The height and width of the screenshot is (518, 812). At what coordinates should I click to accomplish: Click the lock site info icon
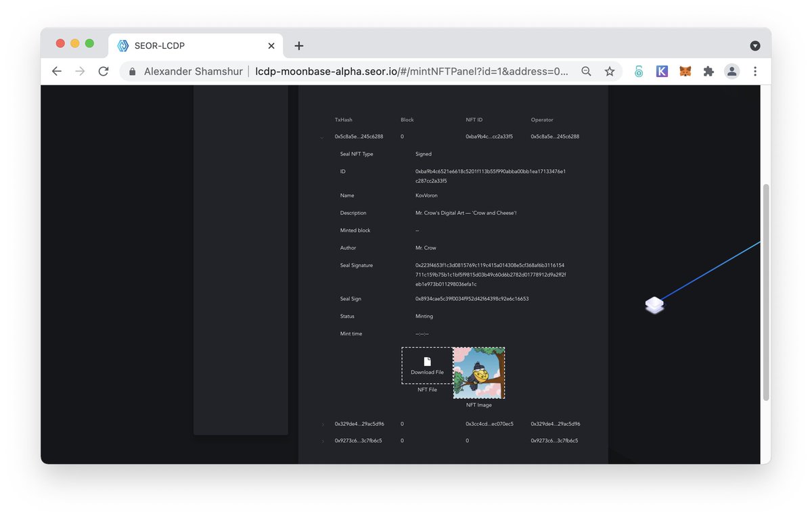click(132, 71)
